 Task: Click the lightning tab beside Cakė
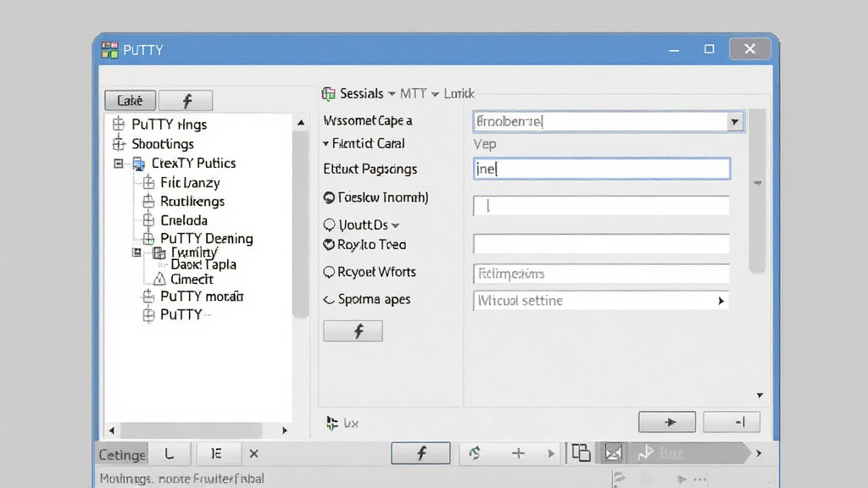(x=186, y=100)
